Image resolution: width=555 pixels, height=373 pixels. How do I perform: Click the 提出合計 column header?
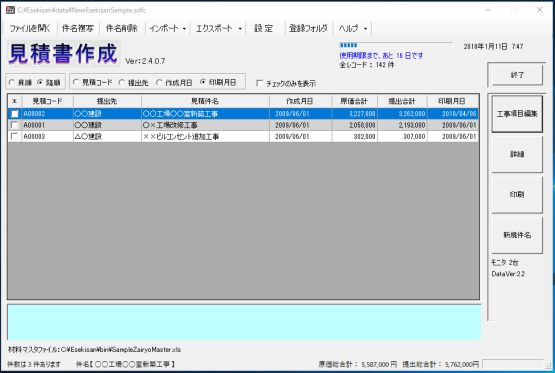click(x=402, y=101)
